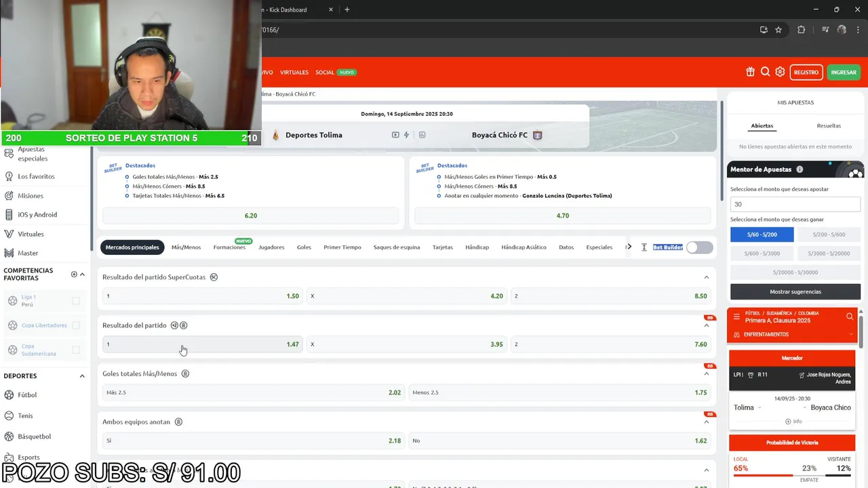Select the S/60 - S/200 win amount
The height and width of the screenshot is (488, 868).
tap(762, 235)
